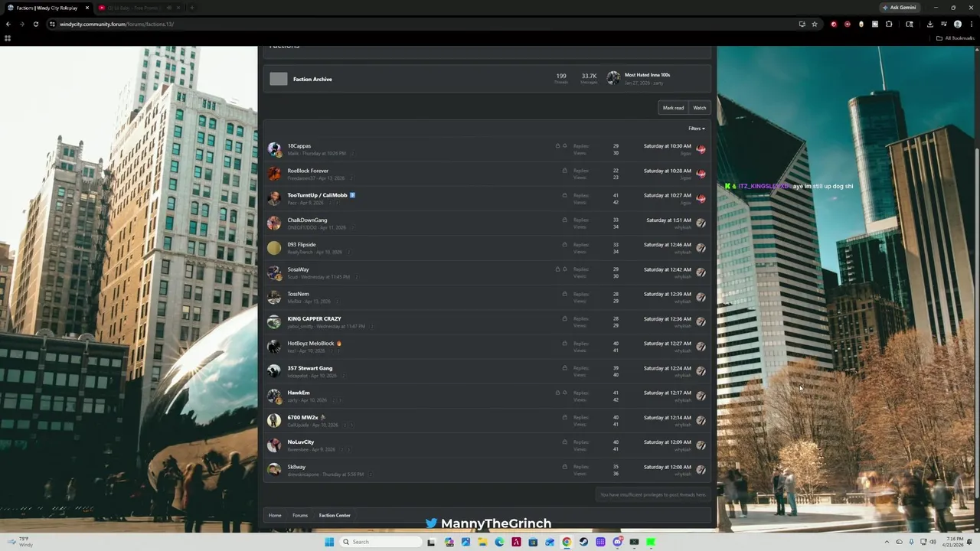Open the RoeBlock Forever thread
Viewport: 980px width, 551px height.
click(308, 171)
